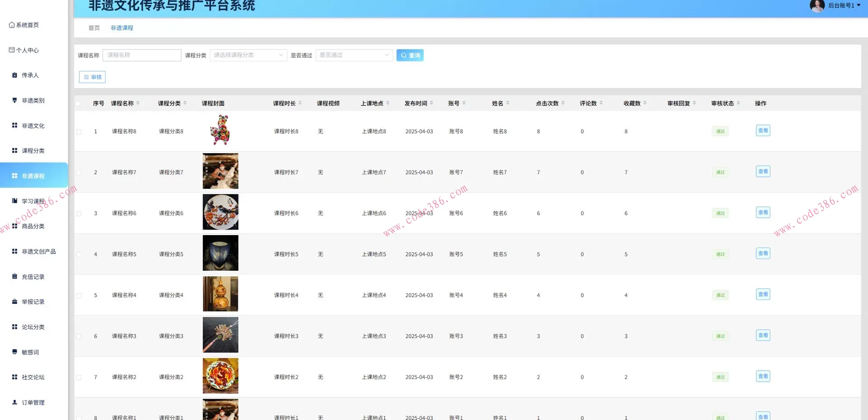Toggle the select-all checkbox in table header
The height and width of the screenshot is (420, 868).
click(78, 104)
